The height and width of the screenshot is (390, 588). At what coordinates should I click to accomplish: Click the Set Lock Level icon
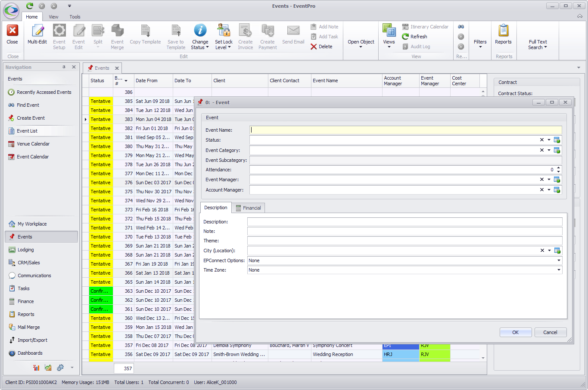click(x=224, y=30)
